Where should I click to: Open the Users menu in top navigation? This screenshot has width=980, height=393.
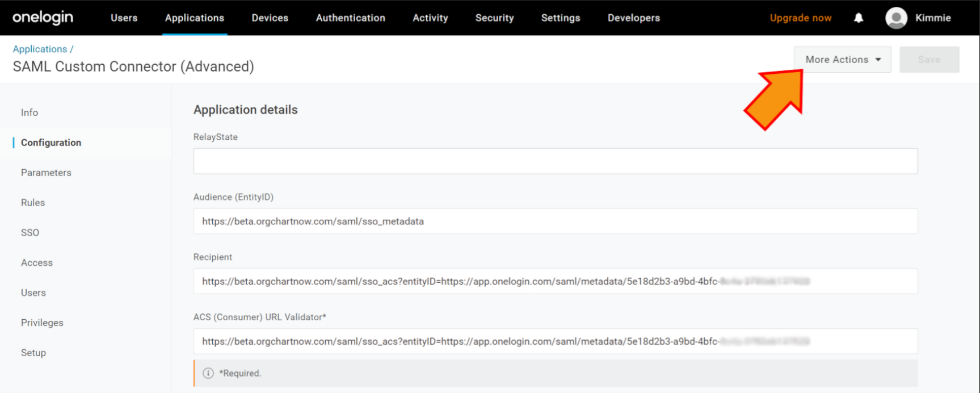124,18
